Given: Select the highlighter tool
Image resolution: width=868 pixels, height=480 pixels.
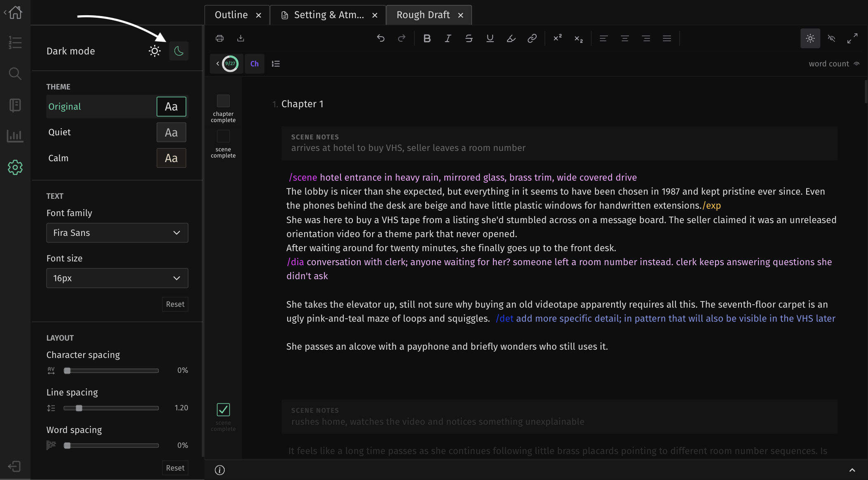Looking at the screenshot, I should tap(511, 38).
